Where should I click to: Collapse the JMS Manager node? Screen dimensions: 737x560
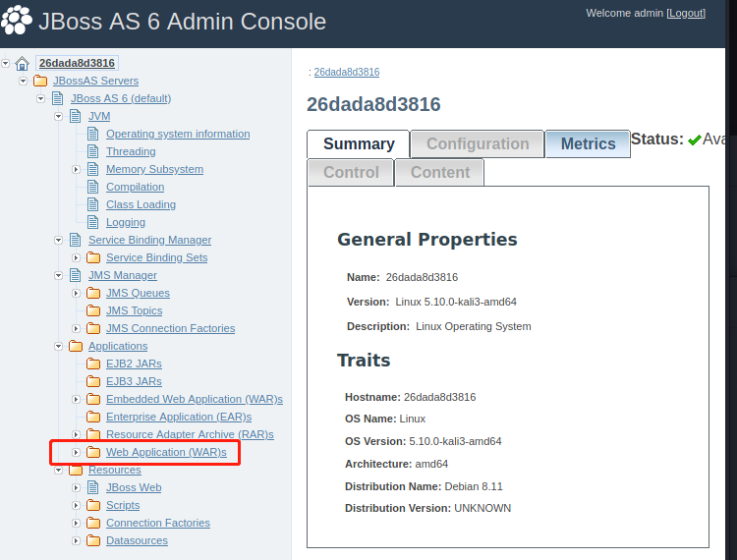[59, 275]
